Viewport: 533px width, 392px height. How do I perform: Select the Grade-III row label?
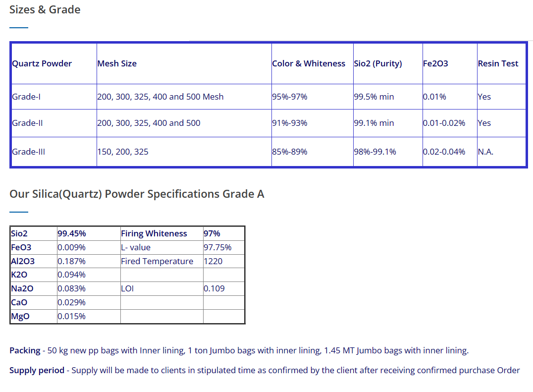point(54,152)
